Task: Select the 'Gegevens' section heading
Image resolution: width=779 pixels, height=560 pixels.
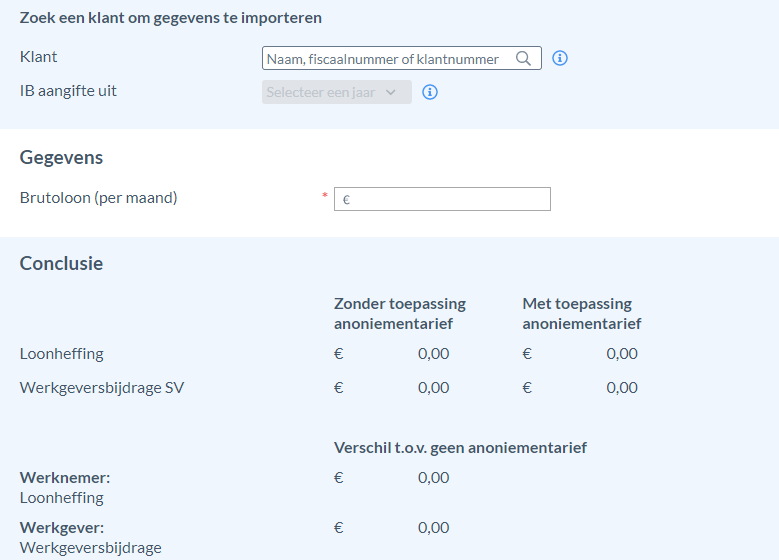Action: coord(61,158)
